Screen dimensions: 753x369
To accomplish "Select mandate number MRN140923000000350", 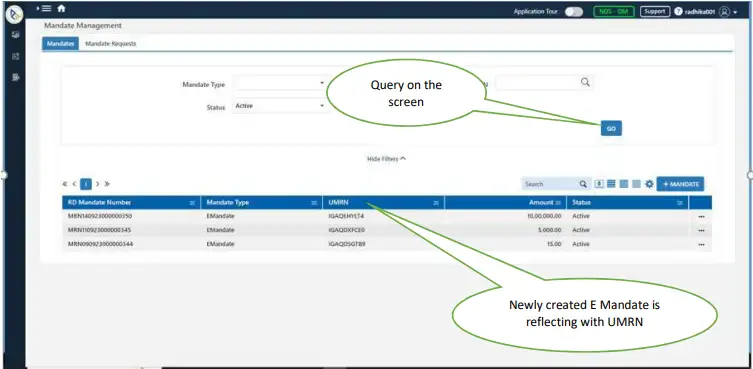I will [100, 216].
